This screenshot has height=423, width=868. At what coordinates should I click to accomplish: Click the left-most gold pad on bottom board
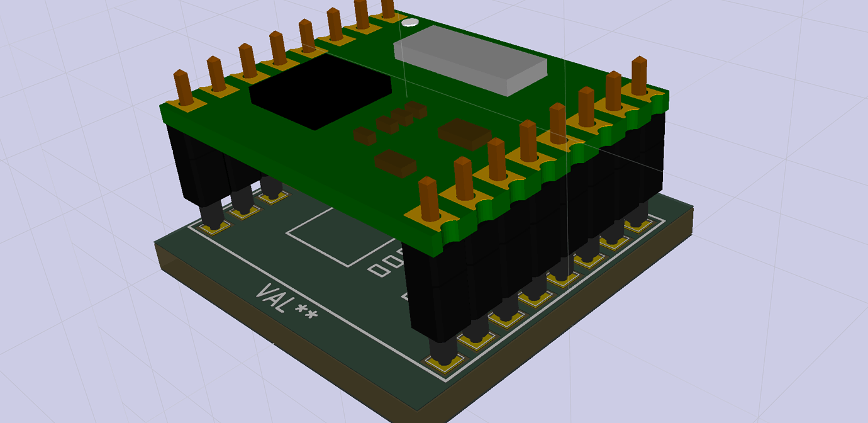click(216, 227)
